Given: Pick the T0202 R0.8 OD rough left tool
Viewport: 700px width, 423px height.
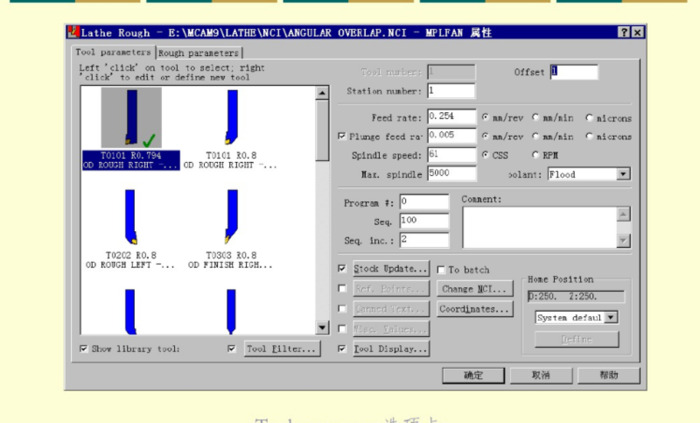Looking at the screenshot, I should [130, 217].
